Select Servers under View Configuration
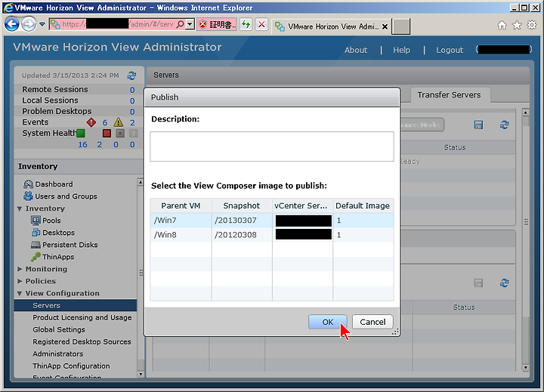Viewport: 544px width, 392px height. 76,305
